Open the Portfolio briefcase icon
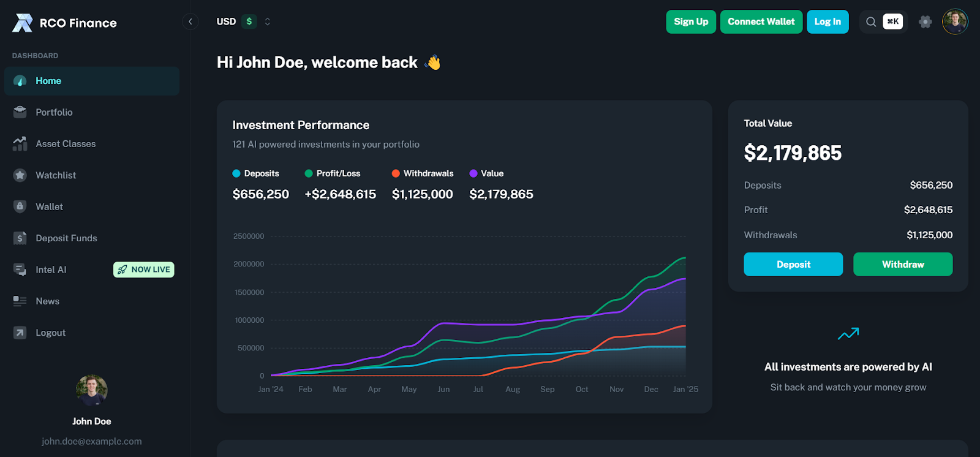This screenshot has height=457, width=980. (x=20, y=112)
